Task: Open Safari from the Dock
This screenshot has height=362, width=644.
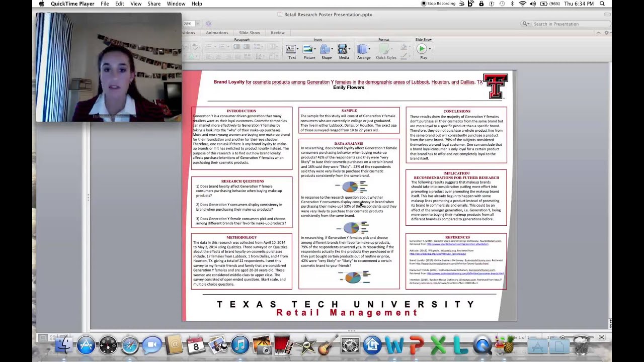Action: click(130, 345)
